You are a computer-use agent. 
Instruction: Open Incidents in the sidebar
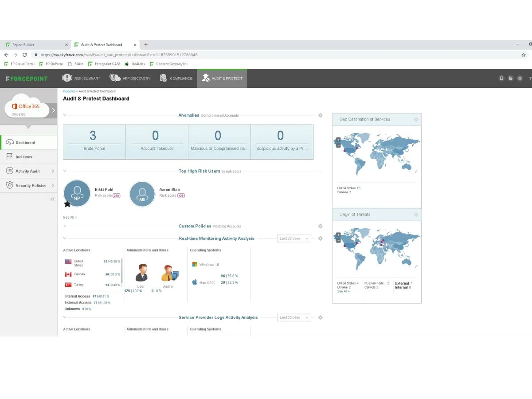(29, 156)
